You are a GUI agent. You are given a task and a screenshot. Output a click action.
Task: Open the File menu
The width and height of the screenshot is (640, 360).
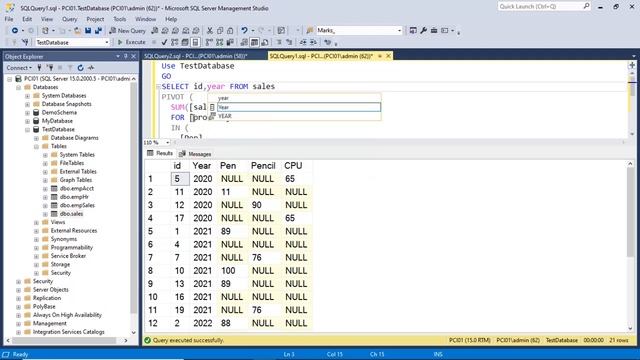[9, 19]
